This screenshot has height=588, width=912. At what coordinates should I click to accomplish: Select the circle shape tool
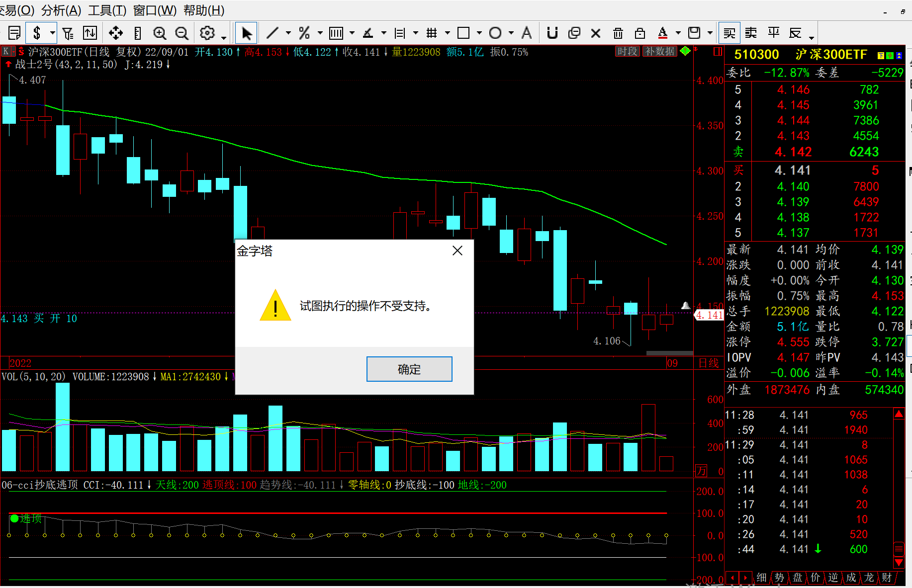495,33
